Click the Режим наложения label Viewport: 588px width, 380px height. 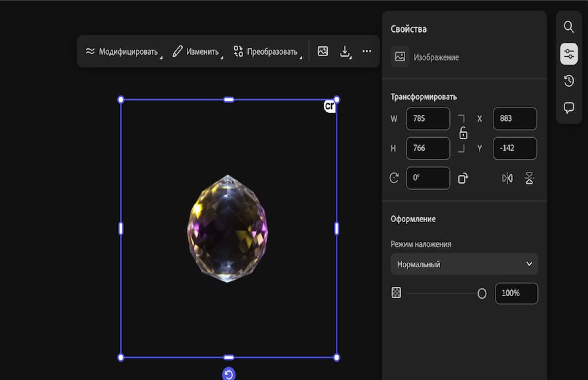click(421, 244)
